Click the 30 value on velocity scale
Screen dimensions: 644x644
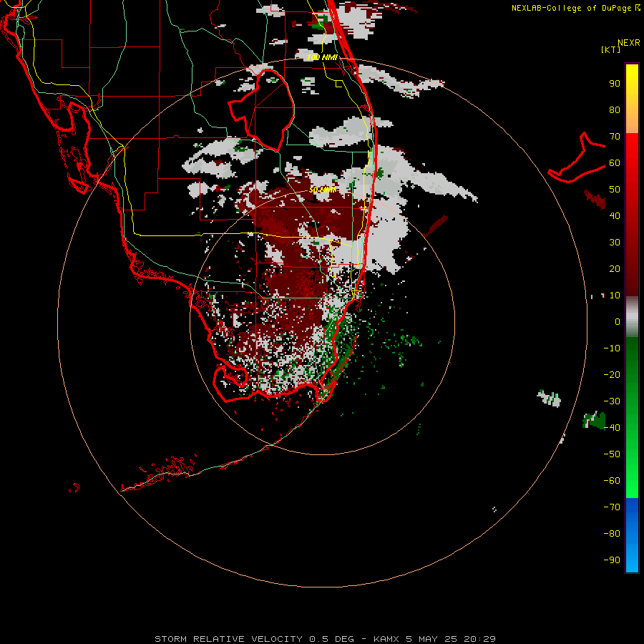tap(615, 243)
